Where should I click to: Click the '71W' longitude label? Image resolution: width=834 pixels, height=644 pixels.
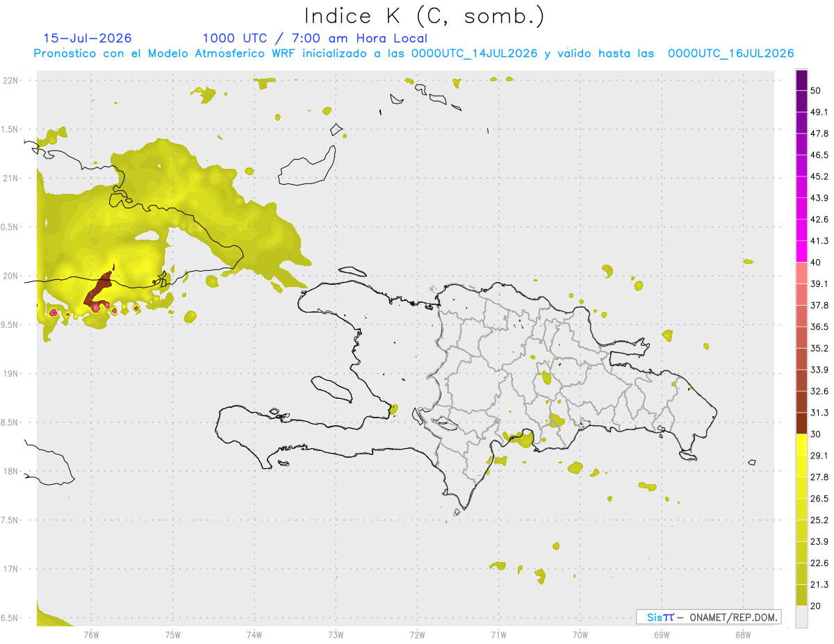pos(498,634)
